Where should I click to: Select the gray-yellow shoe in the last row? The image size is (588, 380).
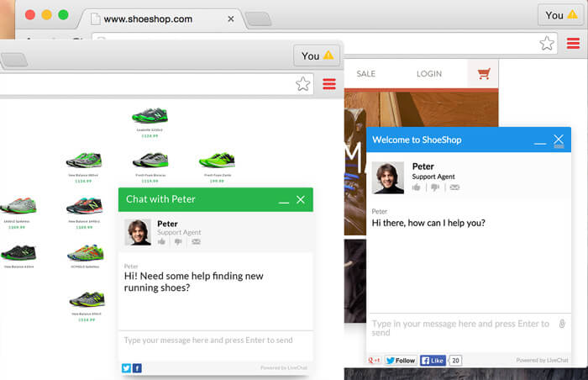point(87,299)
